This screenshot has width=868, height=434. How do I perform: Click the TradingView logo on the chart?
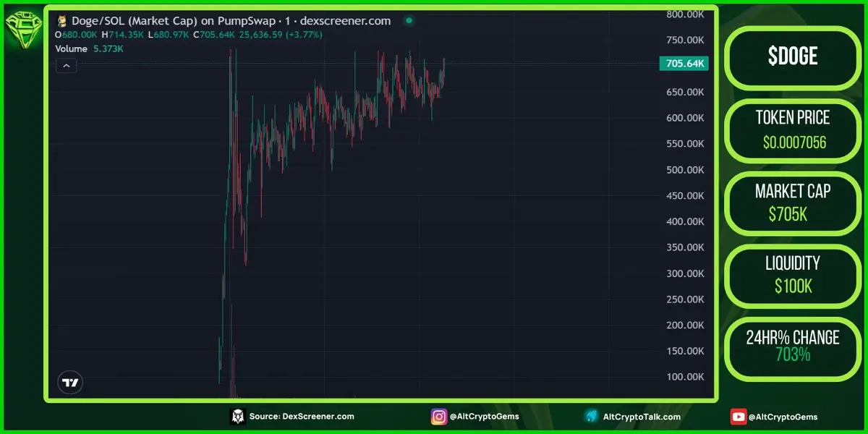click(70, 383)
